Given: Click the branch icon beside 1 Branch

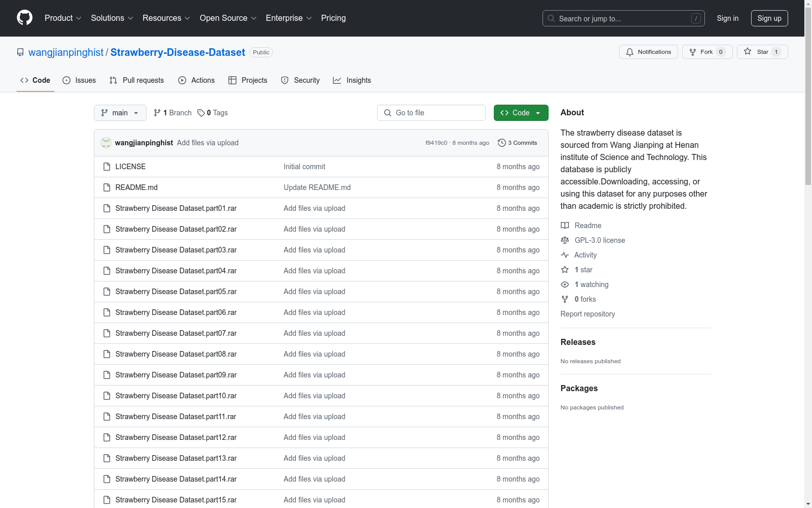Looking at the screenshot, I should click(157, 113).
